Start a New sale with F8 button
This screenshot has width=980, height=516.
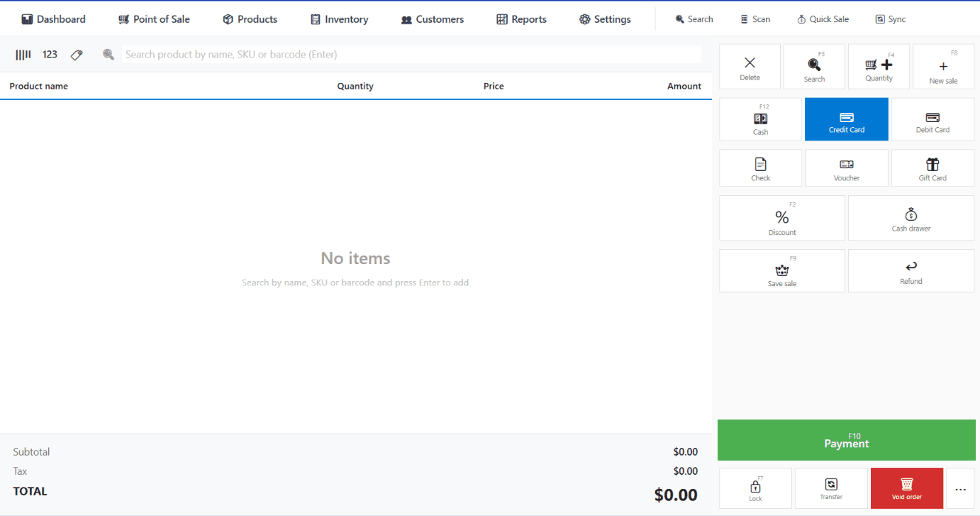[x=943, y=67]
